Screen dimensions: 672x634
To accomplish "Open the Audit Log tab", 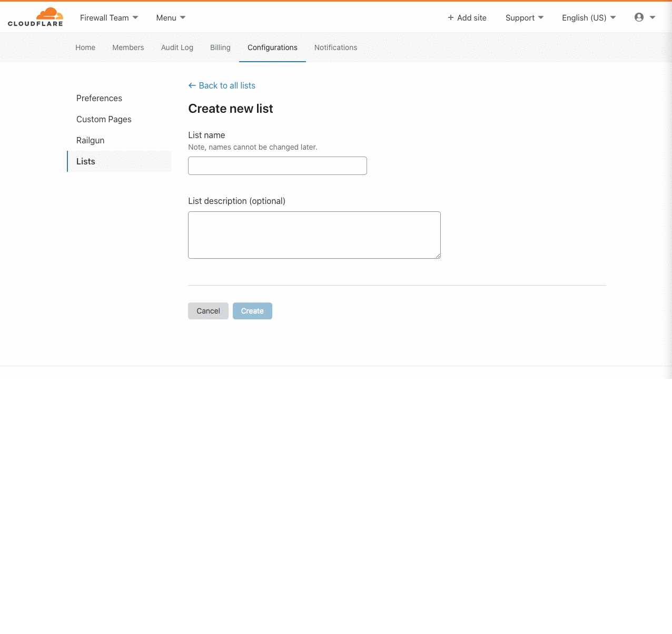I will tap(177, 47).
